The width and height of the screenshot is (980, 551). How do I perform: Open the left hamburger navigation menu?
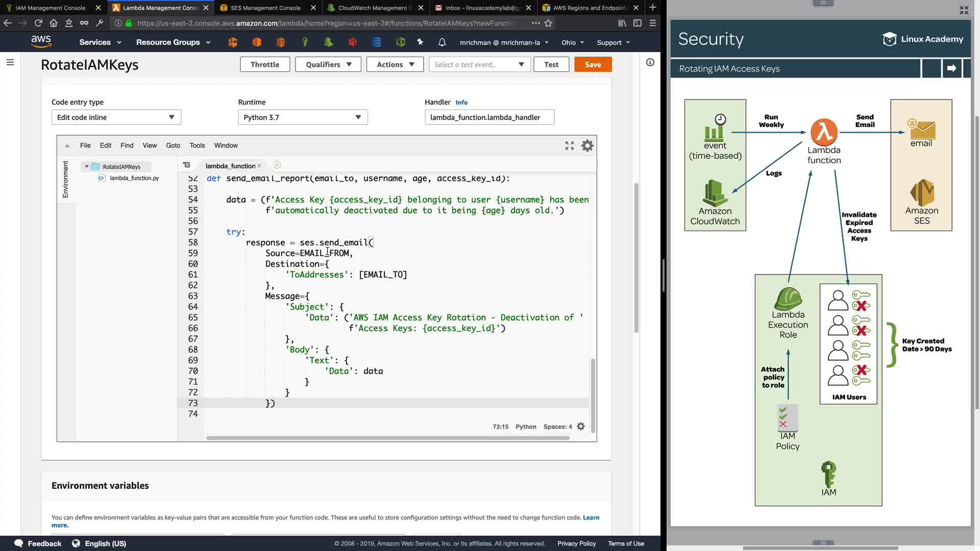pyautogui.click(x=10, y=62)
